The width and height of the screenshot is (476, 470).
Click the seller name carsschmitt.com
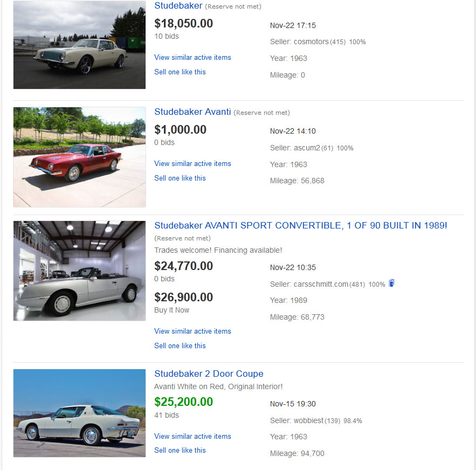click(321, 284)
